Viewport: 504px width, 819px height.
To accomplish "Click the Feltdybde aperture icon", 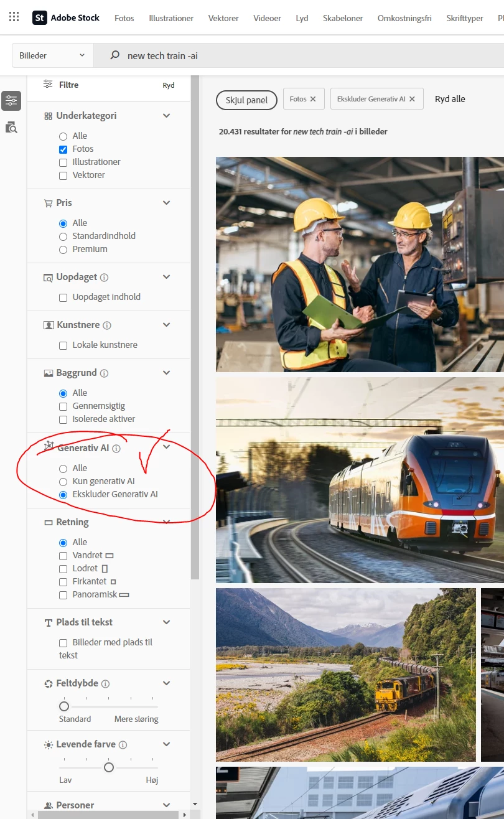I will 49,684.
